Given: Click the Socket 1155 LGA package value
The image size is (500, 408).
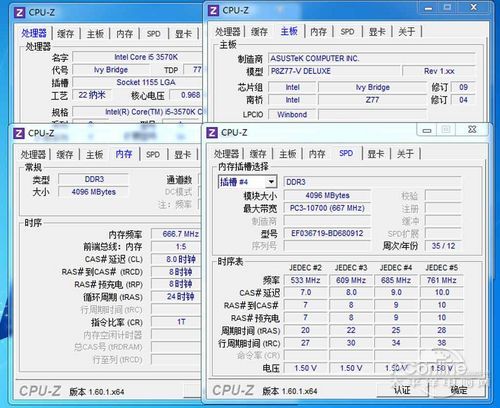Looking at the screenshot, I should [138, 82].
